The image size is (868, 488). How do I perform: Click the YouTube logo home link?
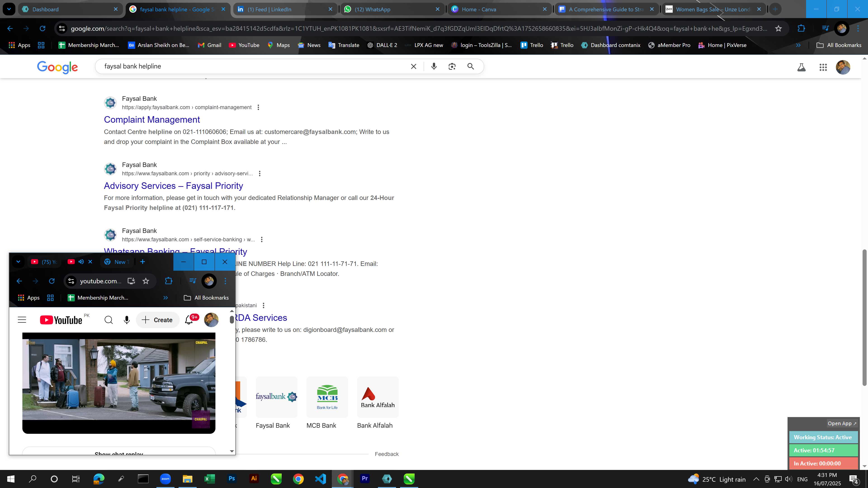pos(61,320)
